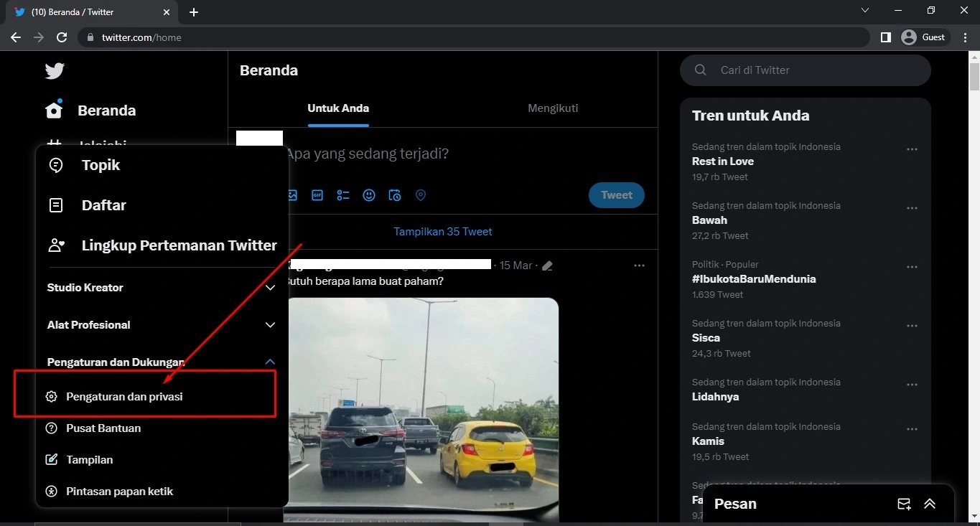Click the Tweet button
Screen dimensions: 980x526
point(617,195)
